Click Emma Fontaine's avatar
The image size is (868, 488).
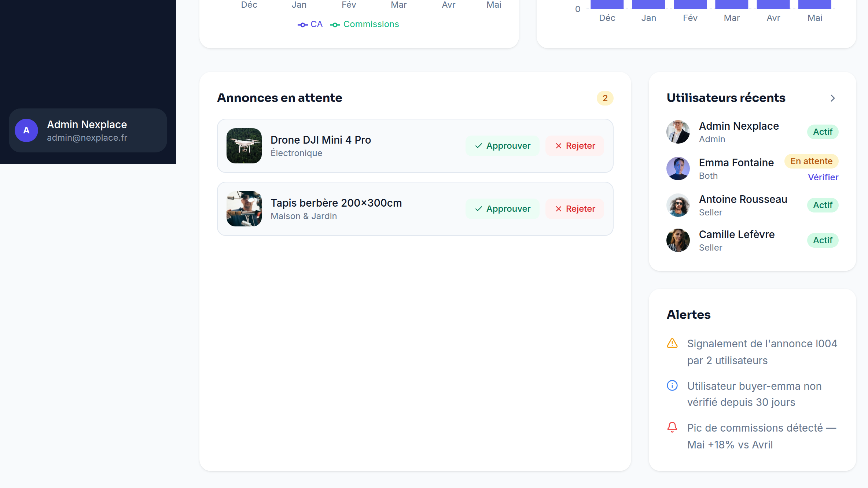678,169
